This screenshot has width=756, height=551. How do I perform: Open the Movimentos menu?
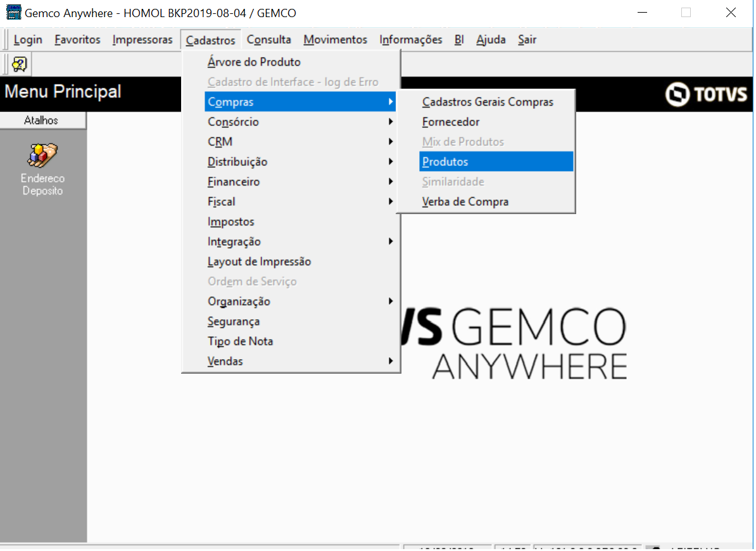(x=335, y=39)
